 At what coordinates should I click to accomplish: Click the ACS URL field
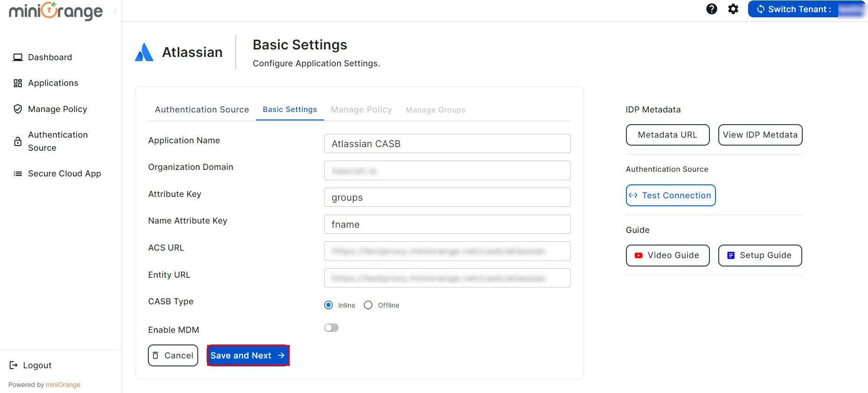(447, 251)
